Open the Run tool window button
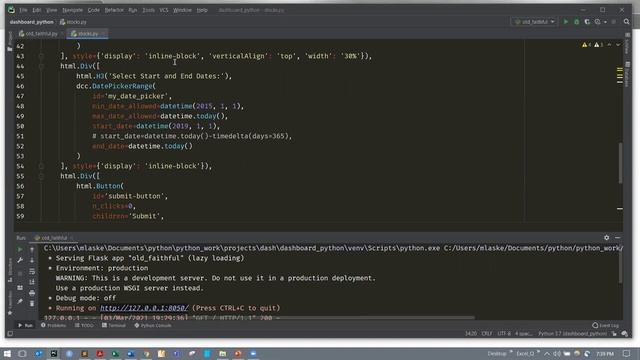Screen dimensions: 640x360 click(25, 326)
